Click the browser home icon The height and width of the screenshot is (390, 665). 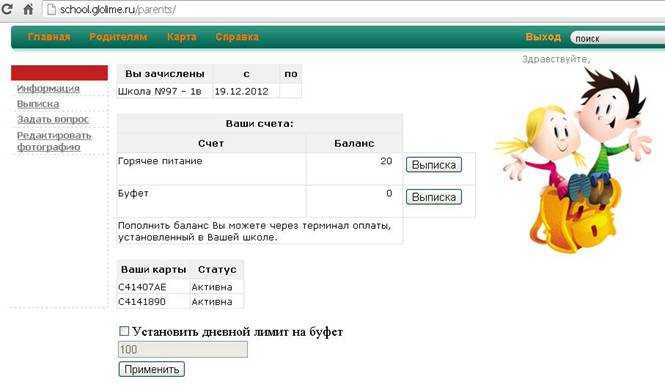[28, 8]
